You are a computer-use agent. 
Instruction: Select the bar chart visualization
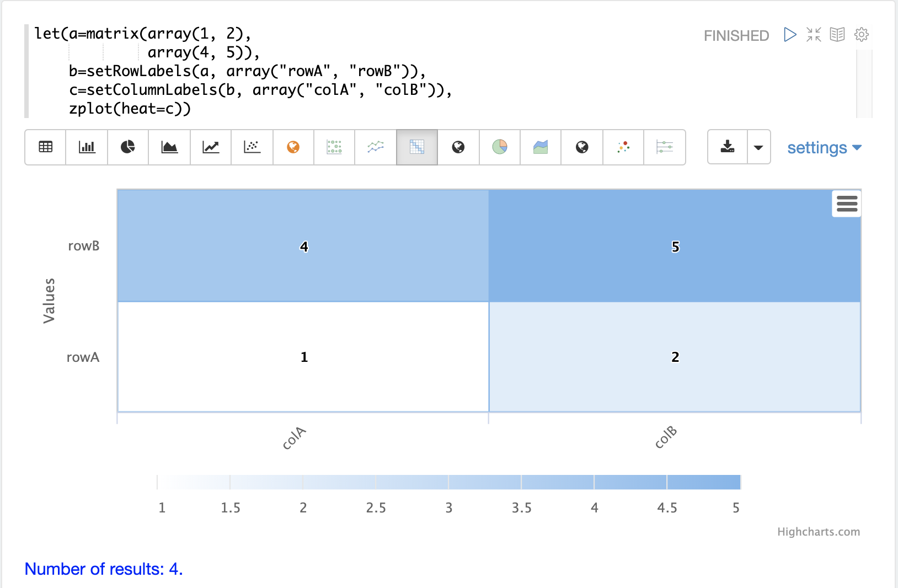point(87,147)
